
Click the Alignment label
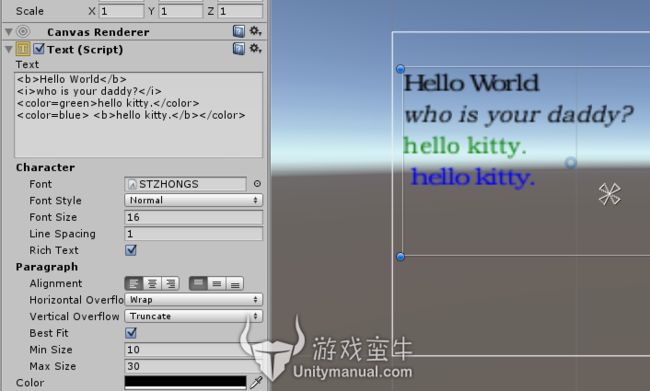point(56,284)
